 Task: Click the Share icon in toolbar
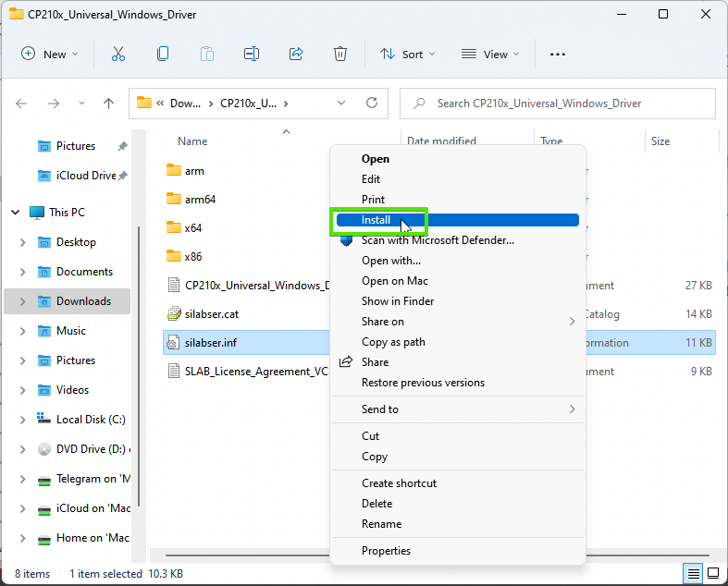[296, 55]
